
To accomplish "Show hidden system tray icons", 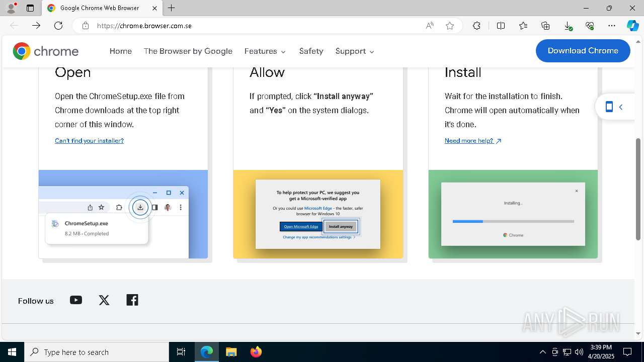I will pyautogui.click(x=542, y=352).
